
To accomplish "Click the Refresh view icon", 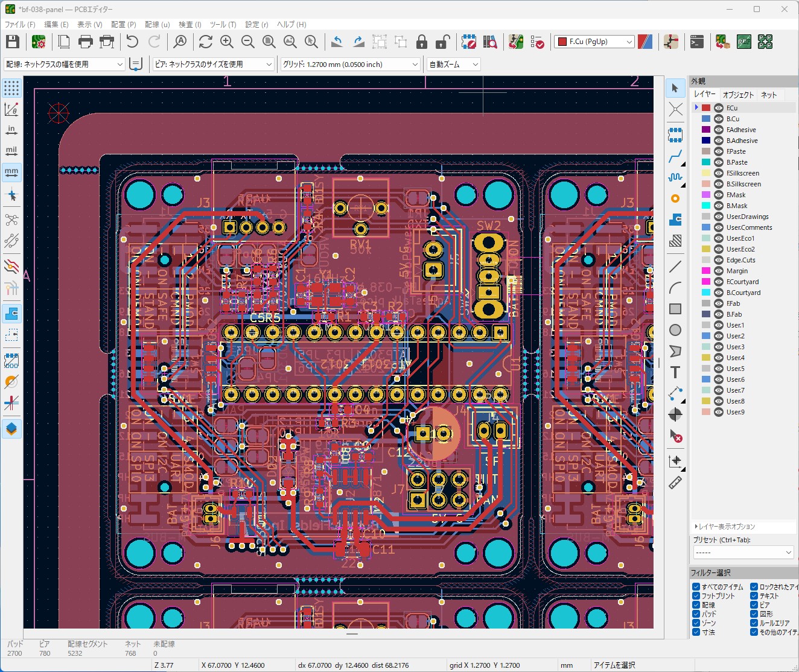I will pos(206,42).
